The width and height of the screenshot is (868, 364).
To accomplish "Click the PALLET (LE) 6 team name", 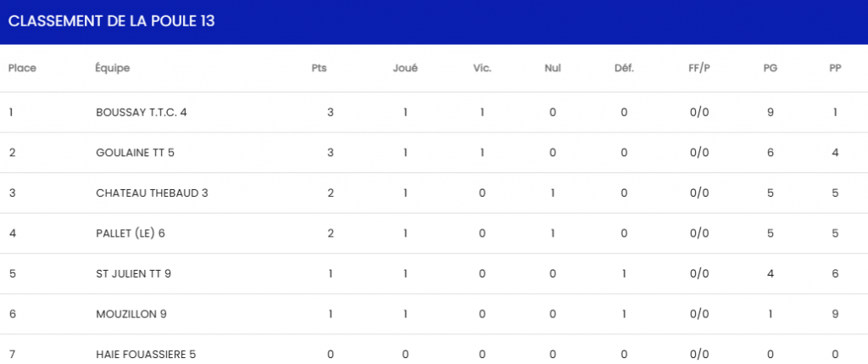I will [131, 233].
